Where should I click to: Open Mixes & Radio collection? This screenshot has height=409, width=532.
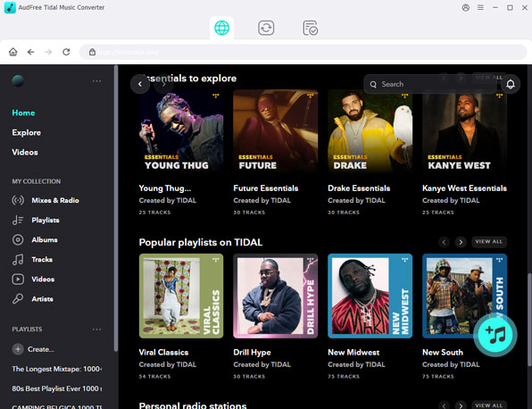coord(46,200)
